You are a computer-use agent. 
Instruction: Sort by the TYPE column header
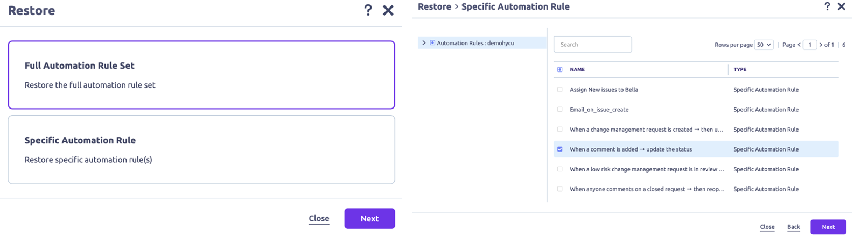[x=740, y=69]
